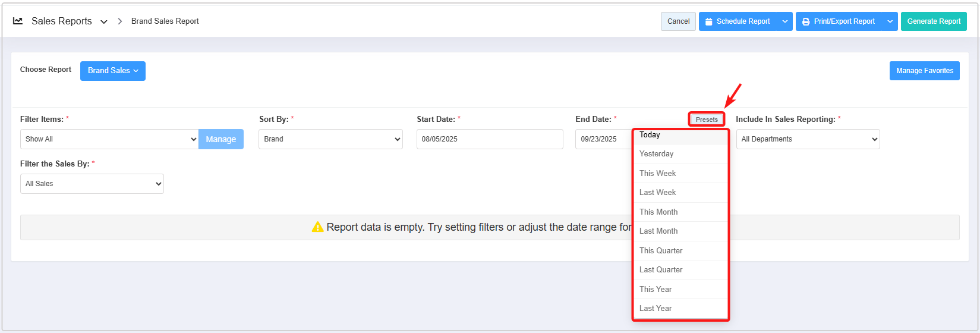Click the Manage Favorites button
The height and width of the screenshot is (333, 980).
(924, 71)
